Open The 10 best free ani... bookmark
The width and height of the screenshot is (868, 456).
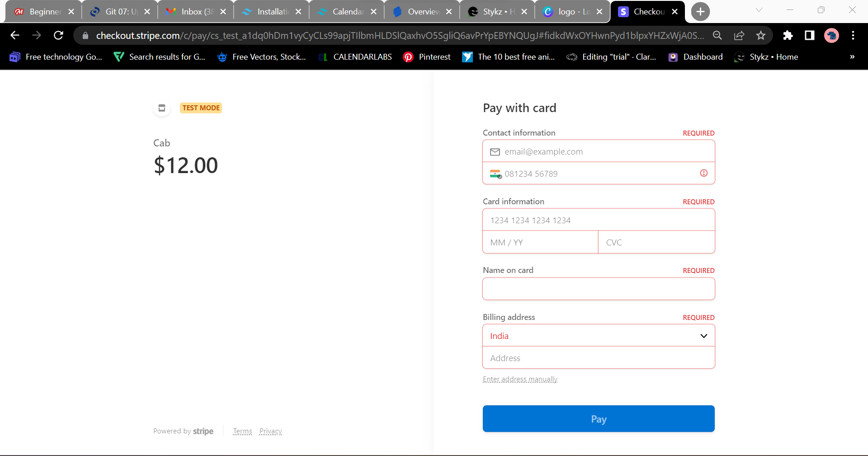click(x=509, y=57)
